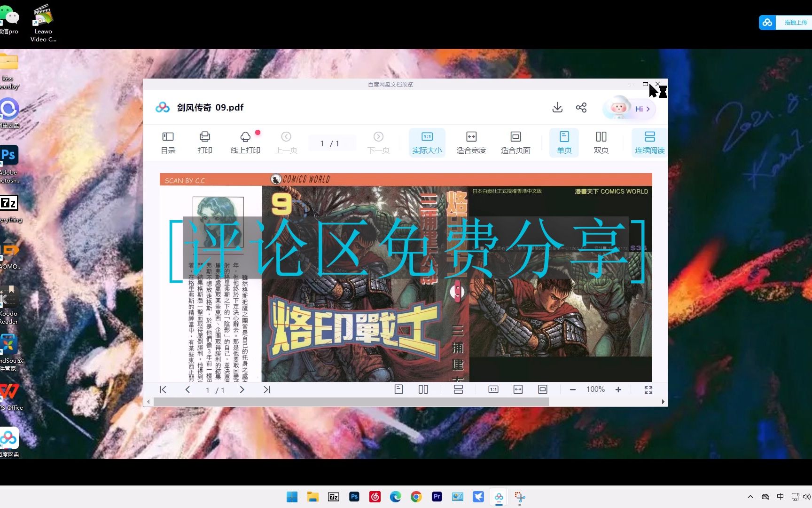
Task: Select 适合宽度 fit width
Action: (471, 143)
